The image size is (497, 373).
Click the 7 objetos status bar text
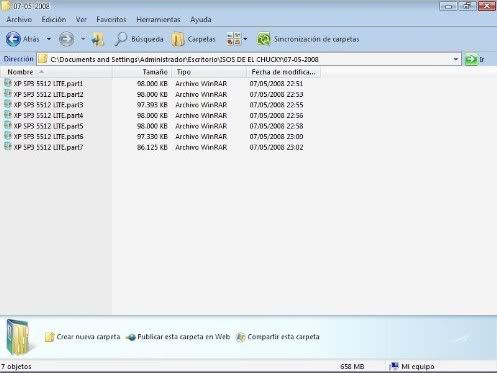point(16,366)
